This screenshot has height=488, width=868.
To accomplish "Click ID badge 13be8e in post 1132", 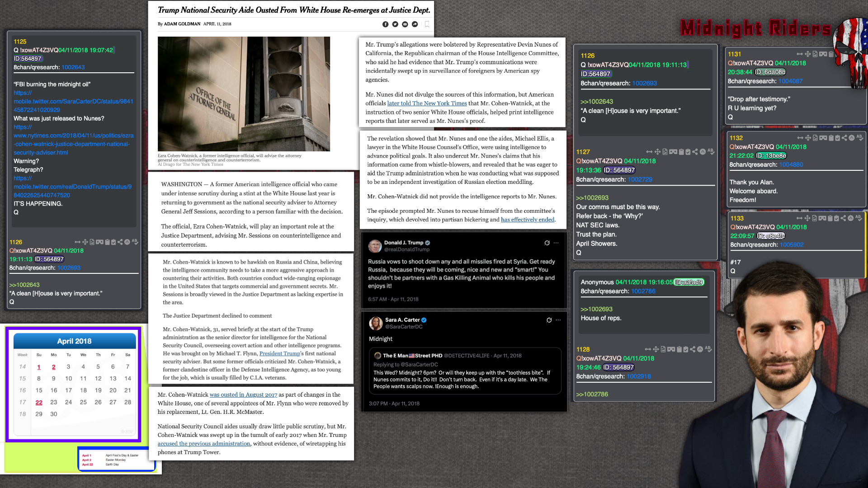I will pos(771,156).
